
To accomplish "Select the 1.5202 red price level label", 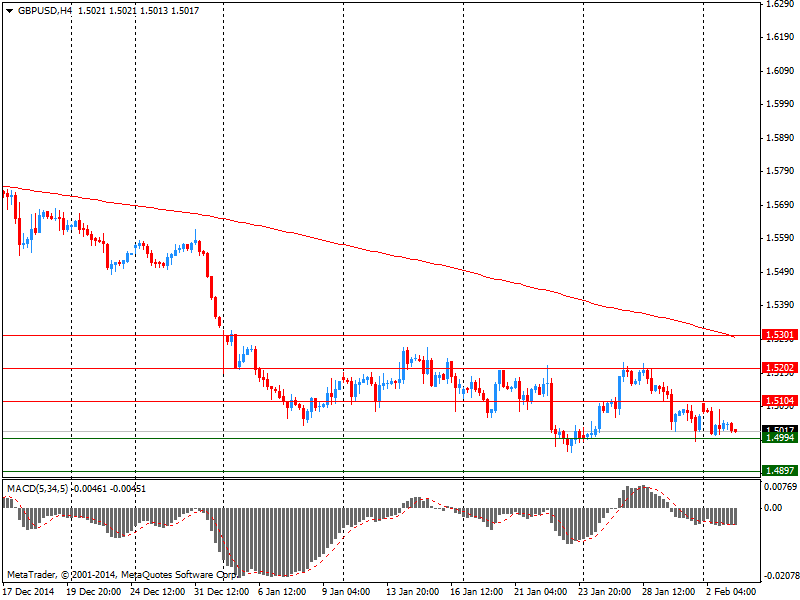I will pos(780,368).
